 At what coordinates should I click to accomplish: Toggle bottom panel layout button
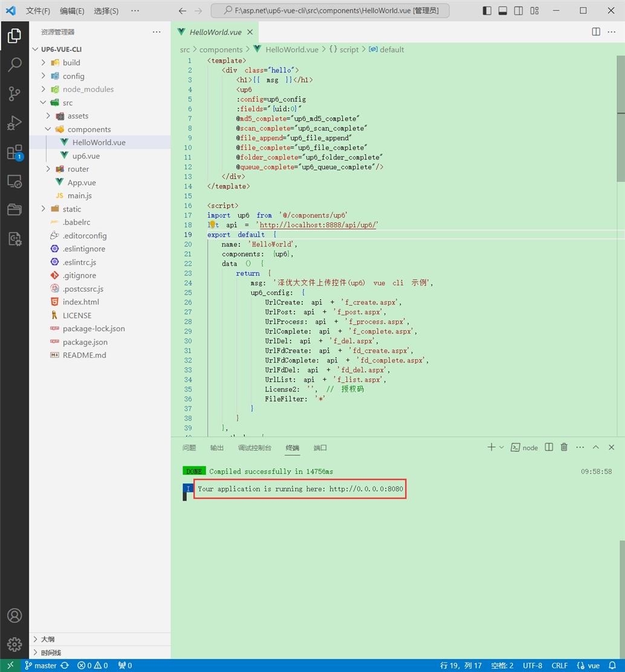point(502,11)
